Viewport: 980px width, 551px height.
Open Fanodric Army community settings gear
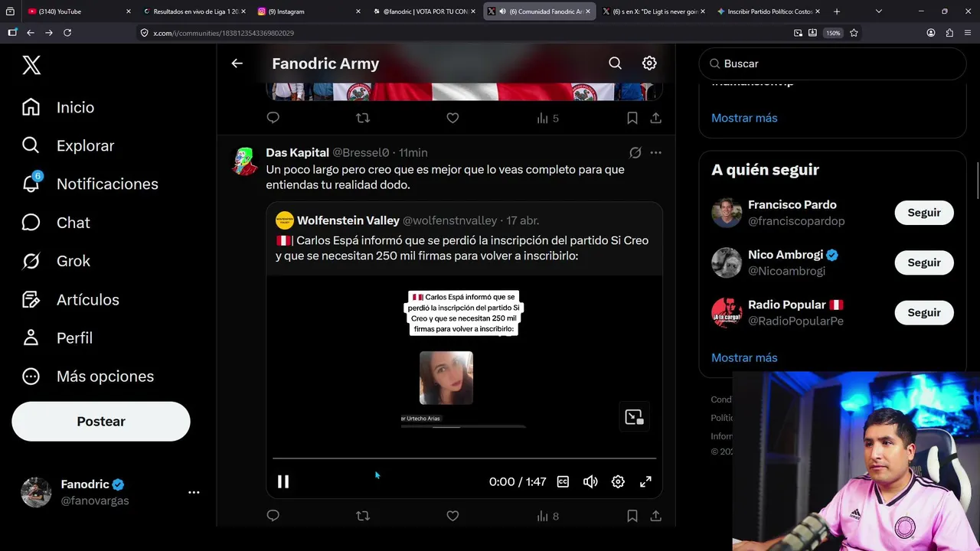(649, 64)
